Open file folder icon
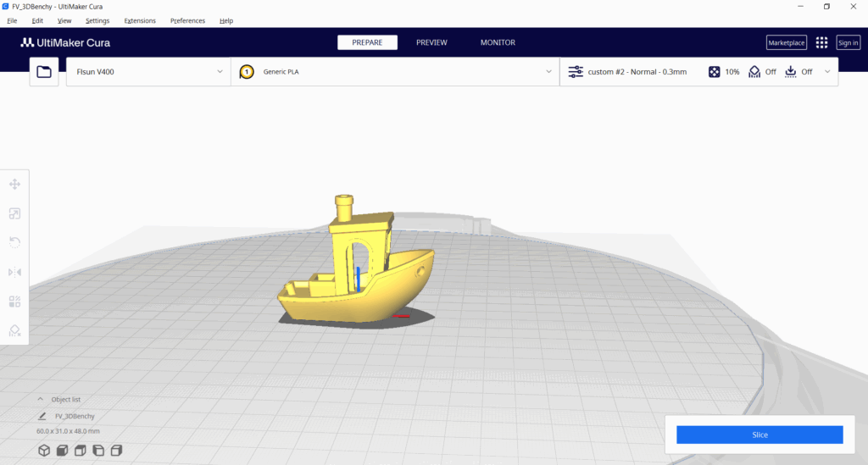868x465 pixels. pos(44,72)
